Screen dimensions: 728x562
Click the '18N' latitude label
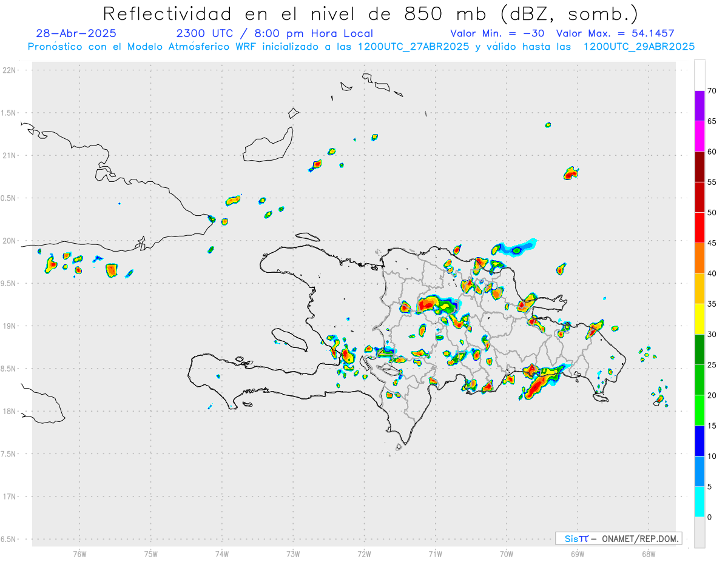pos(10,412)
